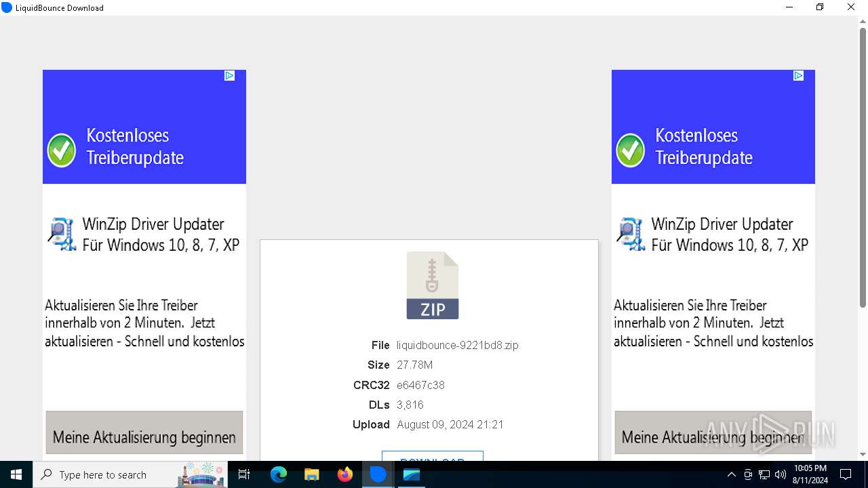This screenshot has width=868, height=488.
Task: Click the volume speaker tray icon
Action: [x=781, y=474]
